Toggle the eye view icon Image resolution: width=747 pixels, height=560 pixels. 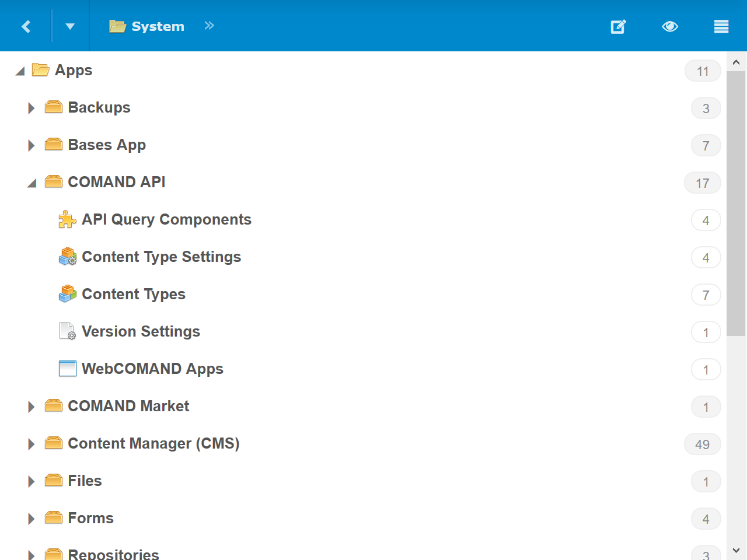pyautogui.click(x=669, y=26)
